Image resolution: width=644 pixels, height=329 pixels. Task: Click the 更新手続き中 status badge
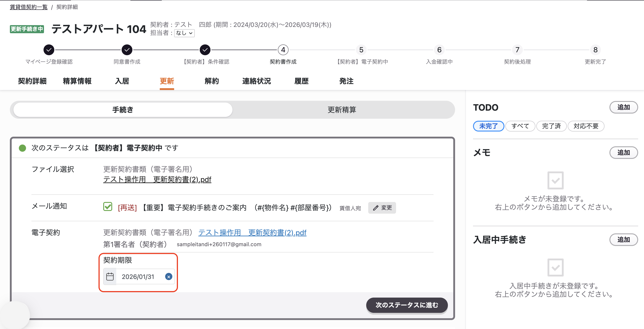point(27,29)
